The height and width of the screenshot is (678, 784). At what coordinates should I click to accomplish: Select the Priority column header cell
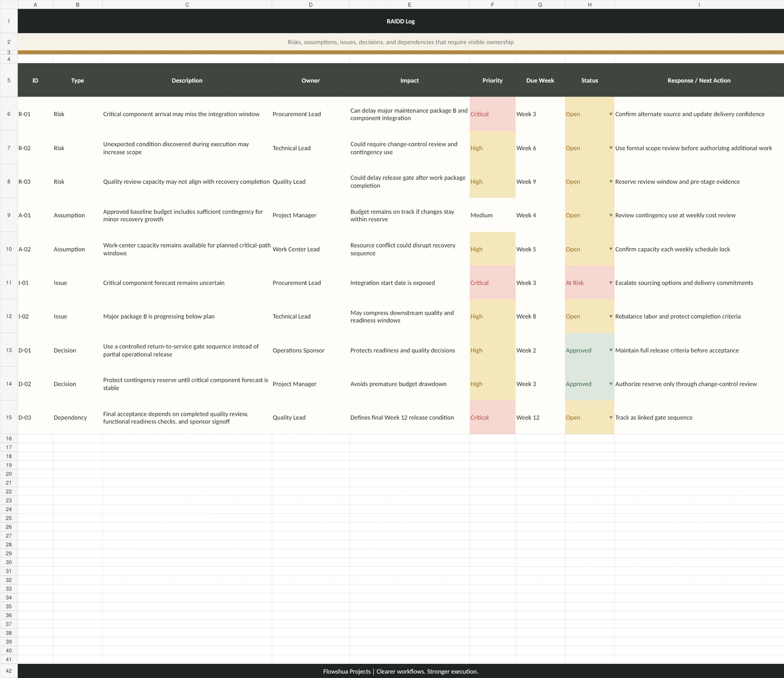(492, 80)
